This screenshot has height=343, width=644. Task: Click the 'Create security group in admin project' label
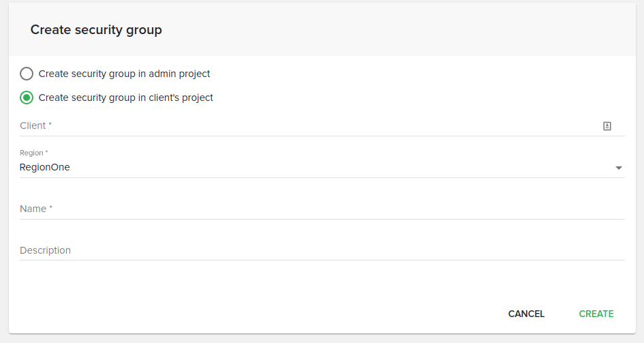click(124, 74)
